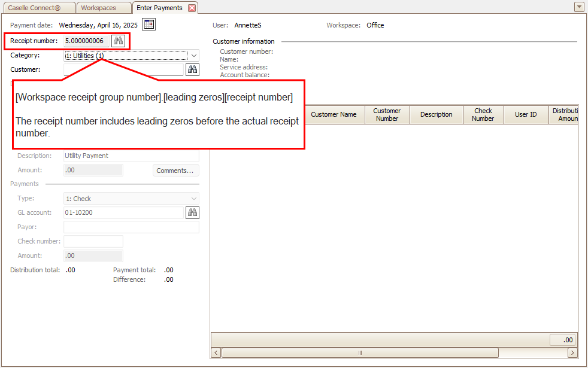
Task: Click the Check number field
Action: click(x=93, y=242)
